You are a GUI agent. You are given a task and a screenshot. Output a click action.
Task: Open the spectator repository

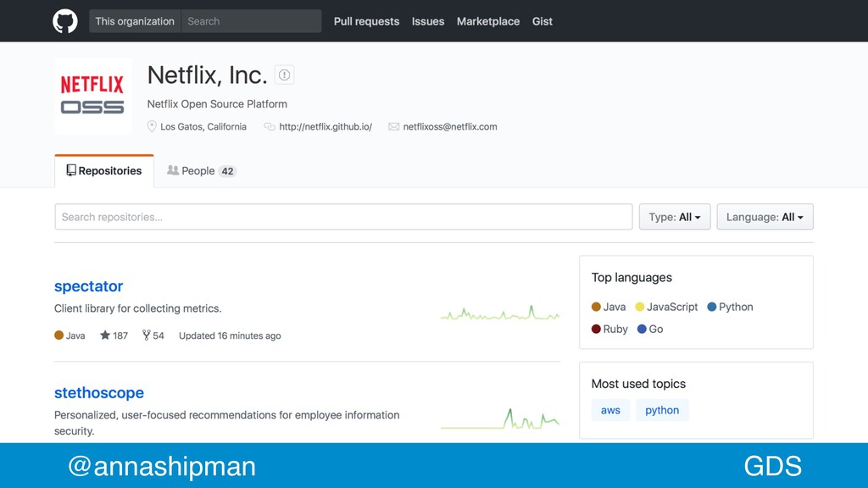click(x=88, y=286)
